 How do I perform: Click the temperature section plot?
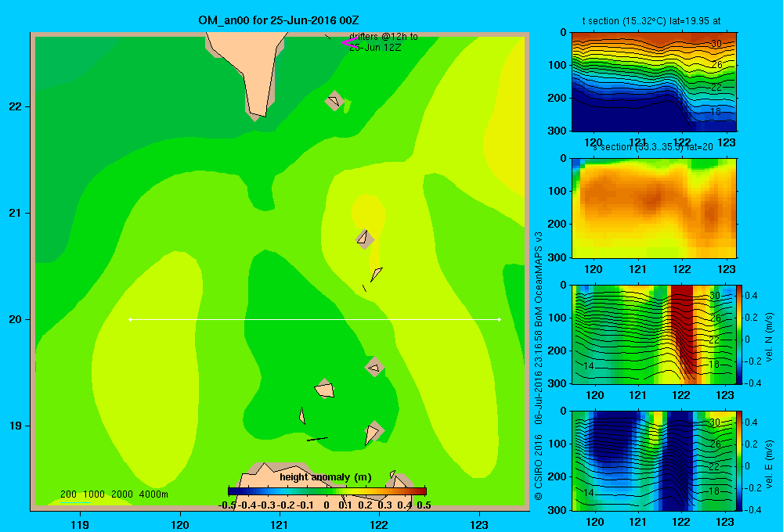pyautogui.click(x=654, y=81)
